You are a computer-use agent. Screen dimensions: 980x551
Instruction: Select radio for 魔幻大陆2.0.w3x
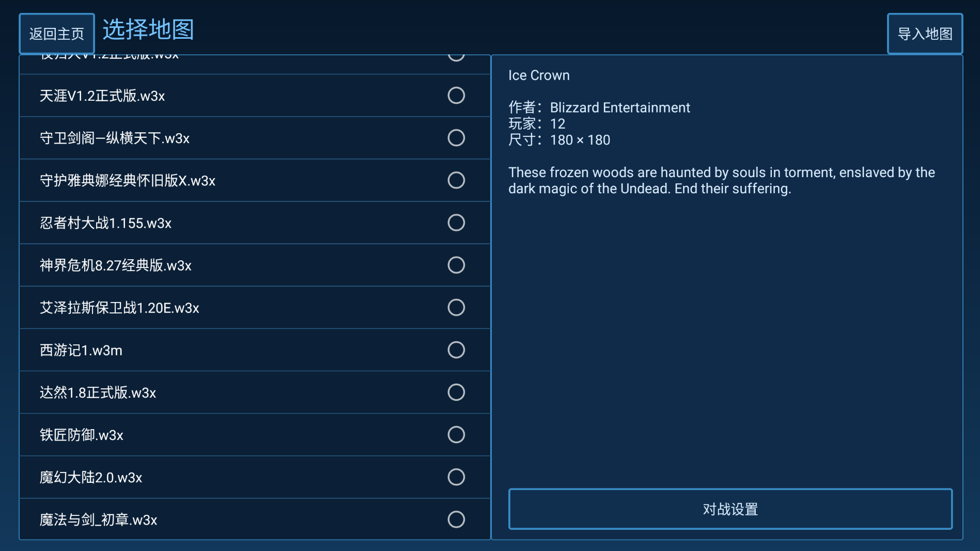click(x=456, y=477)
